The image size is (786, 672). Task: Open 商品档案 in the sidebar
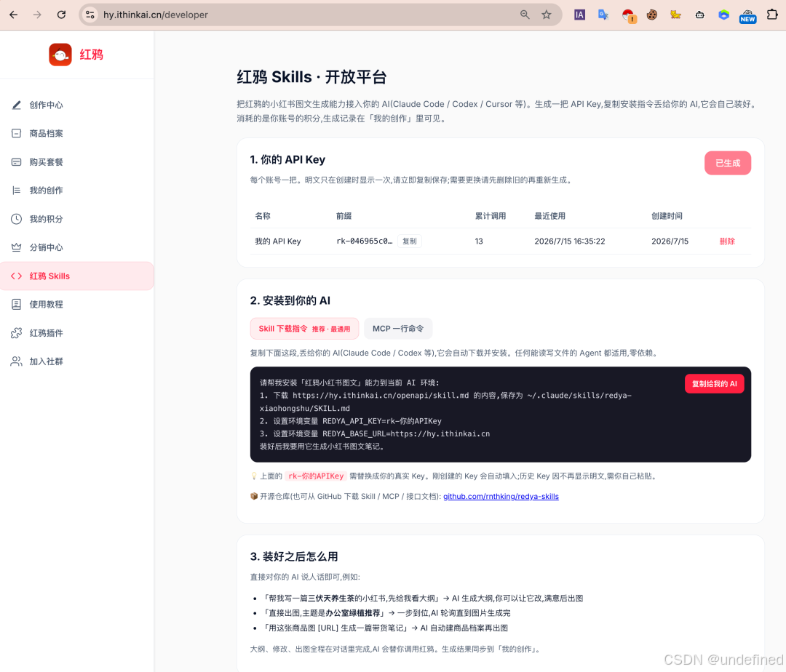(x=76, y=133)
